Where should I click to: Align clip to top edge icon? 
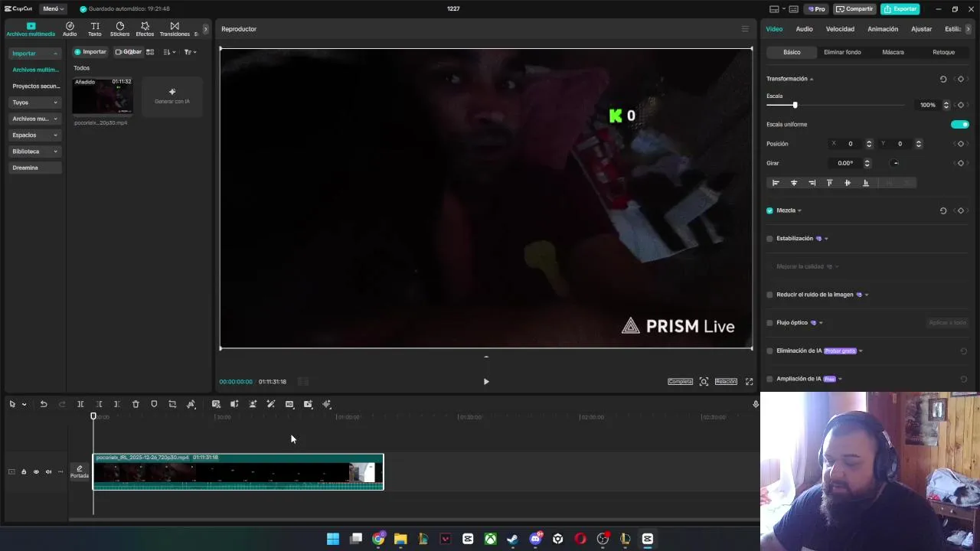(829, 183)
